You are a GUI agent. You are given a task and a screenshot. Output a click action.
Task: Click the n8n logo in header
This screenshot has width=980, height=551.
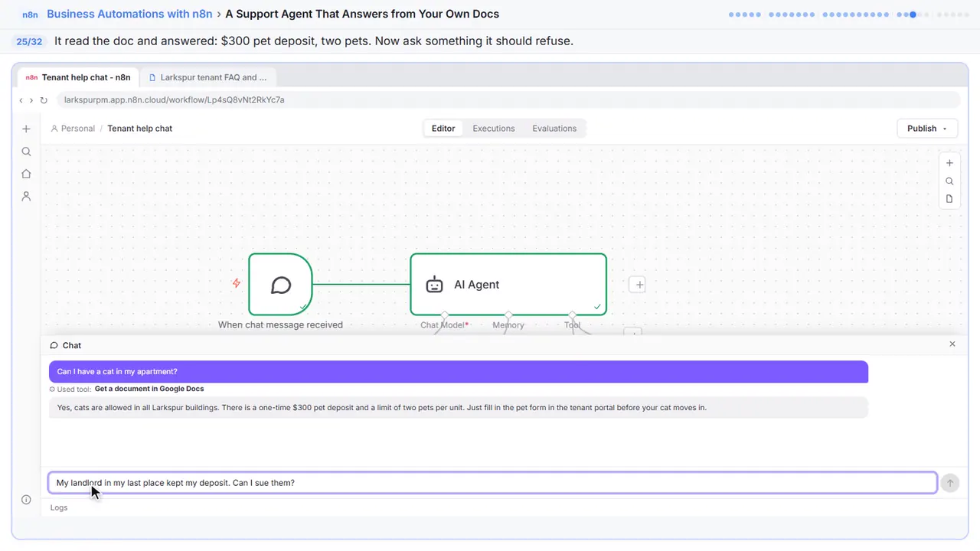pos(31,15)
